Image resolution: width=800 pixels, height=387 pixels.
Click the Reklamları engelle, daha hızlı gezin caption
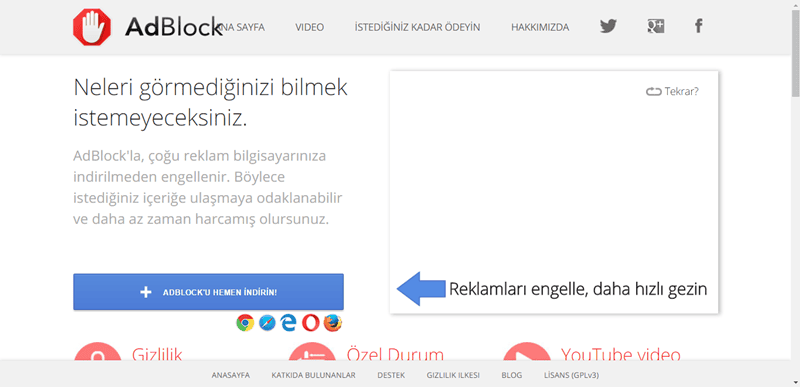pyautogui.click(x=578, y=289)
